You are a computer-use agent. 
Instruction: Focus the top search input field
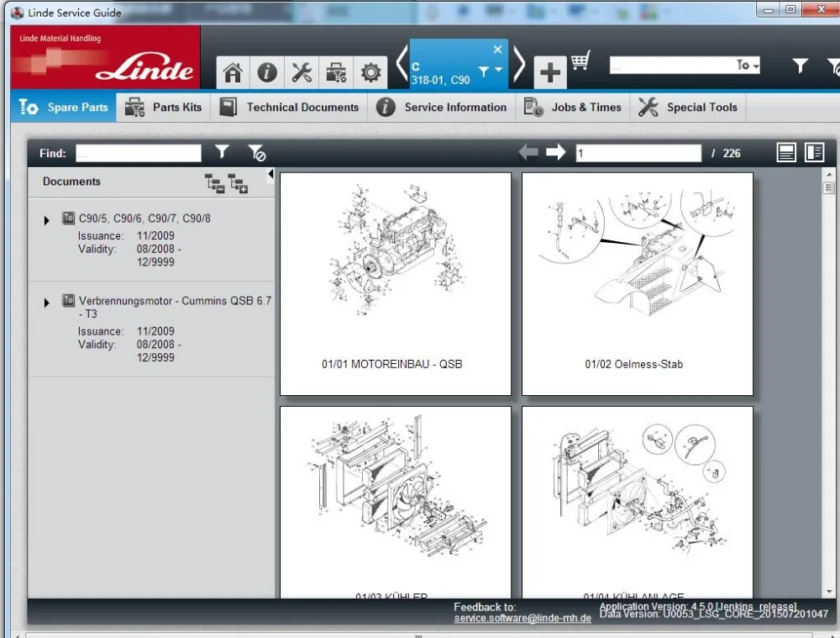[673, 66]
